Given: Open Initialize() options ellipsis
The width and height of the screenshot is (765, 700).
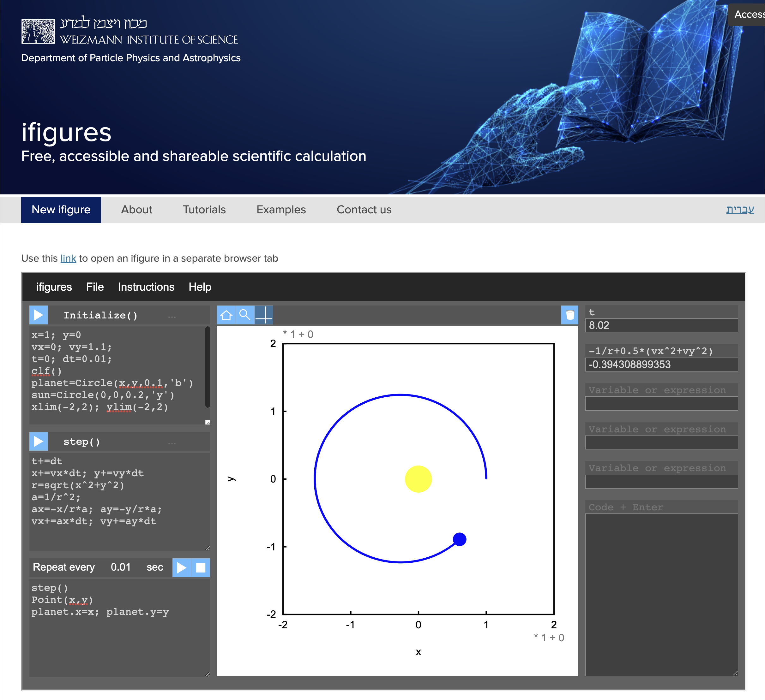Looking at the screenshot, I should 172,316.
